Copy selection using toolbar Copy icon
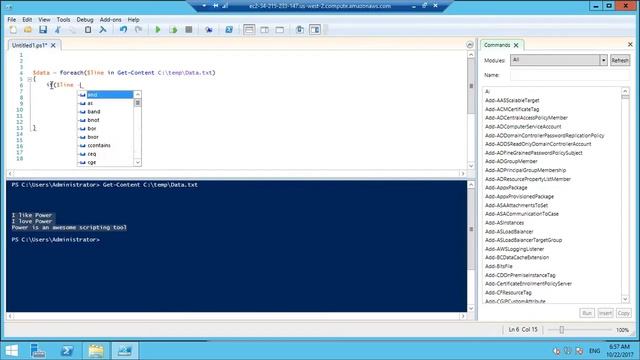This screenshot has height=360, width=640. coord(73,29)
